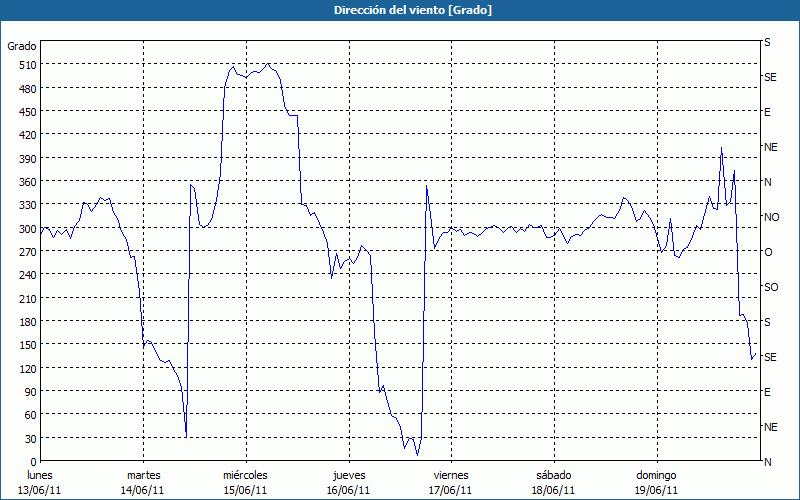Click the chart title 'Dirección del viento [Grado]'
This screenshot has width=800, height=500.
(x=400, y=10)
